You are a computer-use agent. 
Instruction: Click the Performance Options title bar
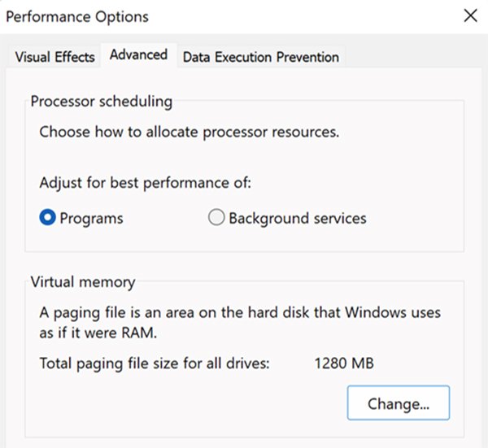244,15
